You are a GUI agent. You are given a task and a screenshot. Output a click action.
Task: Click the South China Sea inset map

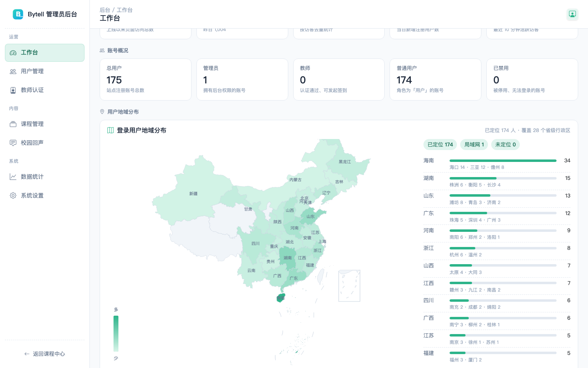pos(349,286)
